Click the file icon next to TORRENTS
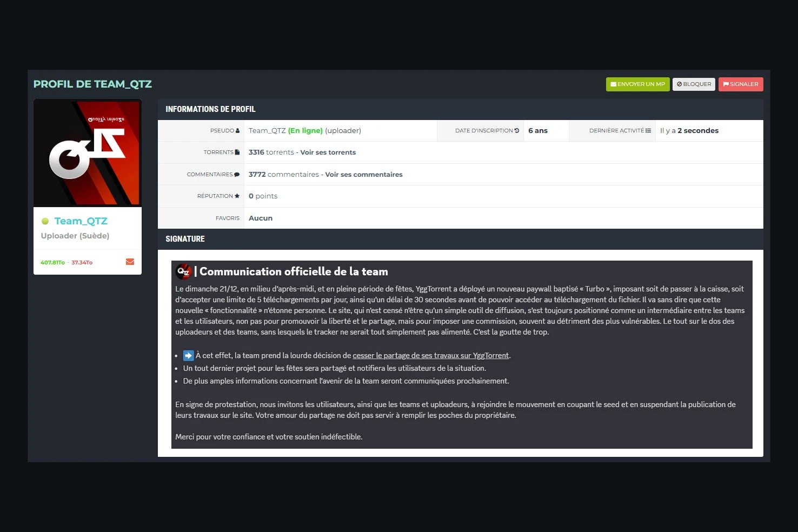Viewport: 798px width, 532px height. point(237,152)
